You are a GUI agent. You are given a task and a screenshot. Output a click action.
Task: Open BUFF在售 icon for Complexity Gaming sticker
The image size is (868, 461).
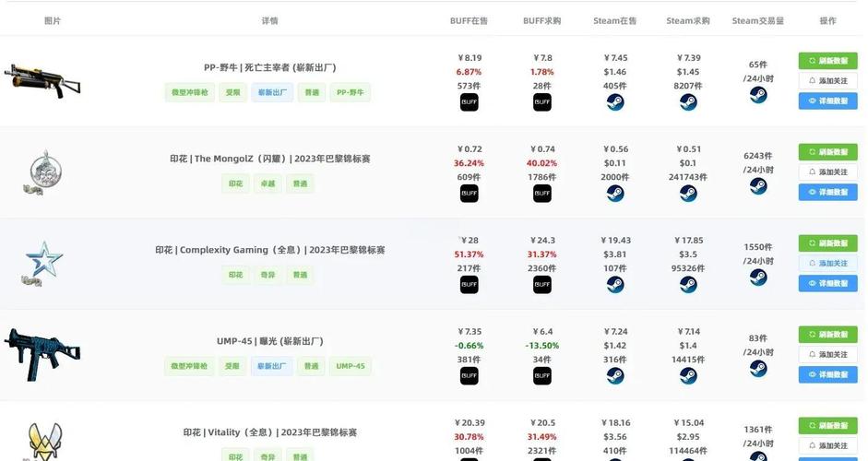point(469,285)
